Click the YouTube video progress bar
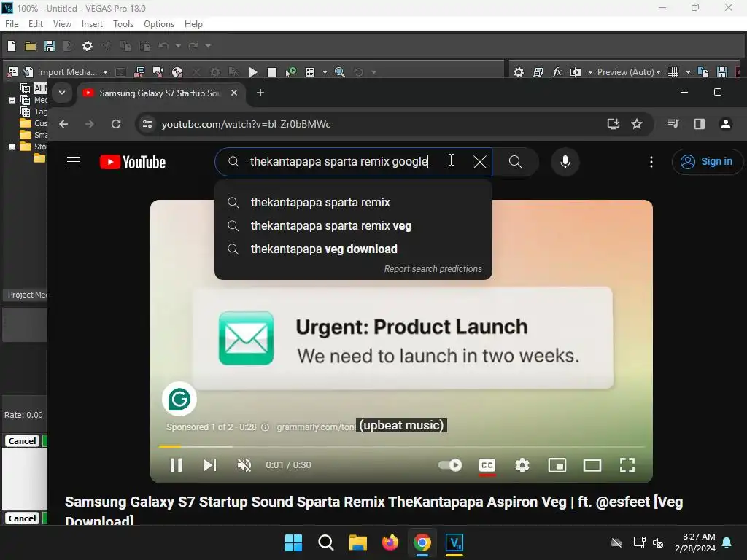This screenshot has height=560, width=747. [401, 447]
